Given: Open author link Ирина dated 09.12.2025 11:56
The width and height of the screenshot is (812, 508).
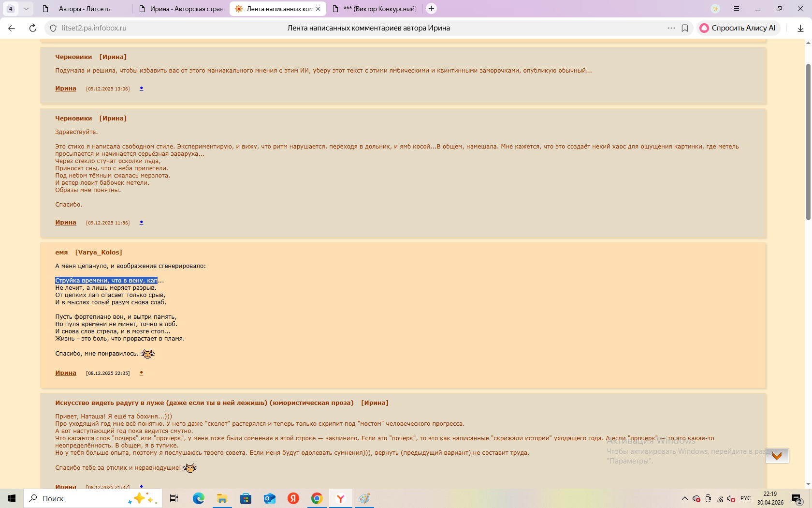Looking at the screenshot, I should (x=66, y=223).
